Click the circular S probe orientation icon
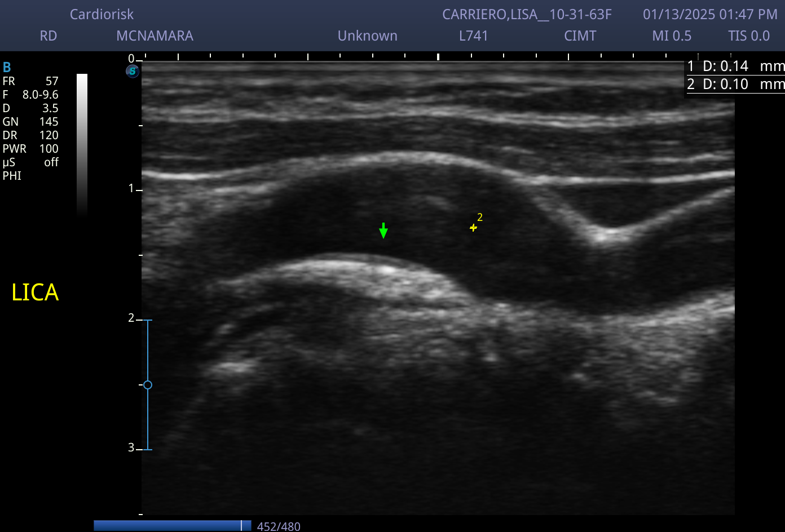Image resolution: width=785 pixels, height=532 pixels. coord(133,71)
